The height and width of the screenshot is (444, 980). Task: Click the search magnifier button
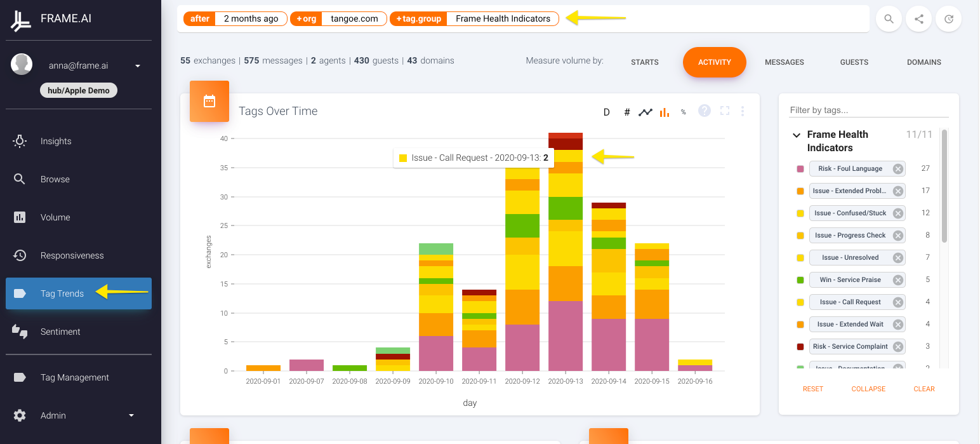point(889,19)
